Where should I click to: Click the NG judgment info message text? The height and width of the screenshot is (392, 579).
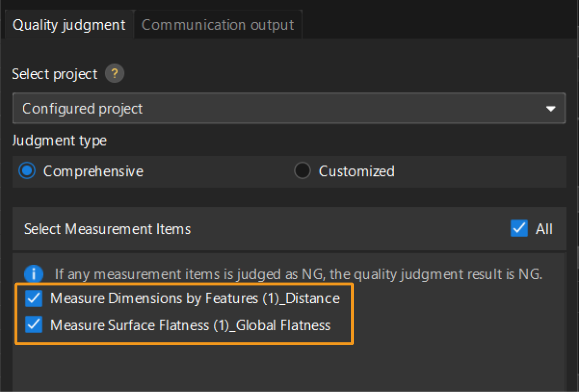[x=299, y=274]
